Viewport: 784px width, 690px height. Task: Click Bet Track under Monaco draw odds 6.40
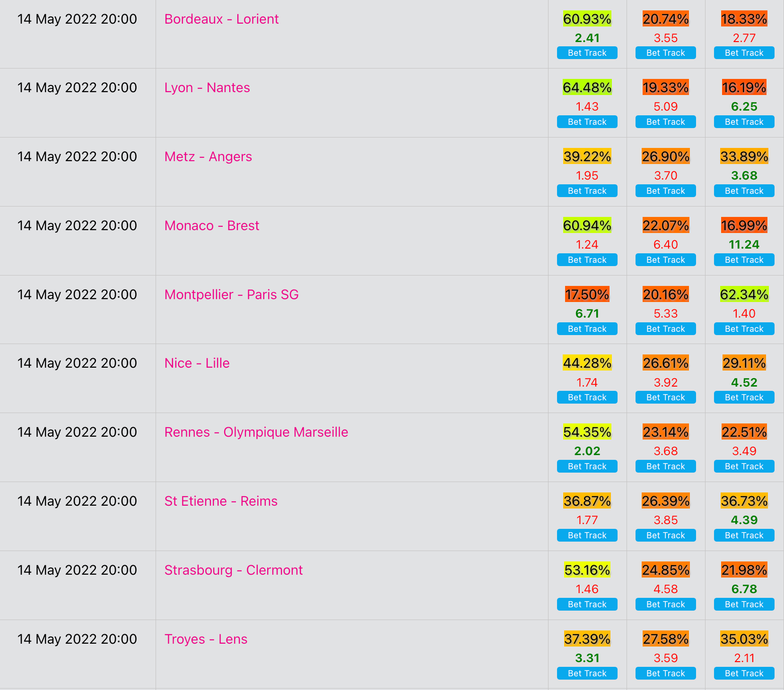point(666,260)
